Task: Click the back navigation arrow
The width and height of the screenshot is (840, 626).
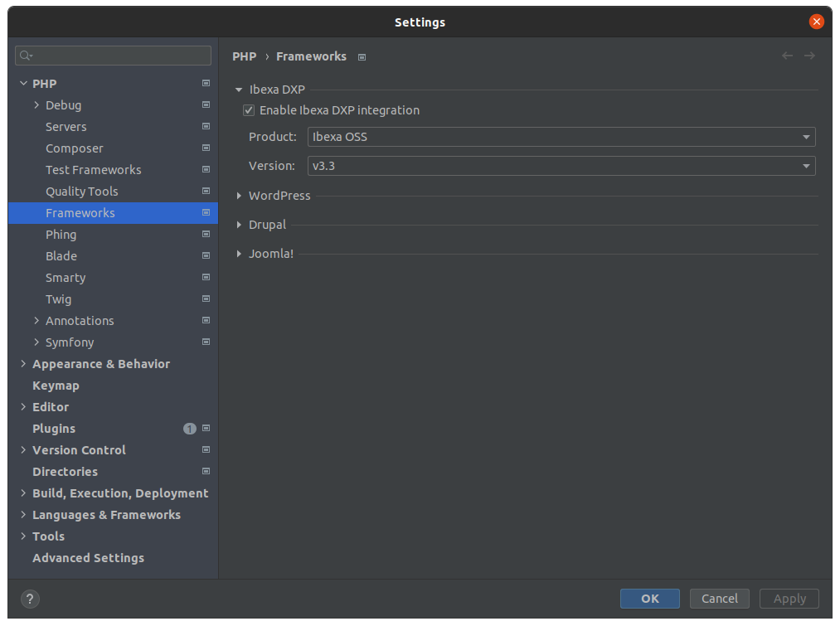Action: pyautogui.click(x=787, y=56)
